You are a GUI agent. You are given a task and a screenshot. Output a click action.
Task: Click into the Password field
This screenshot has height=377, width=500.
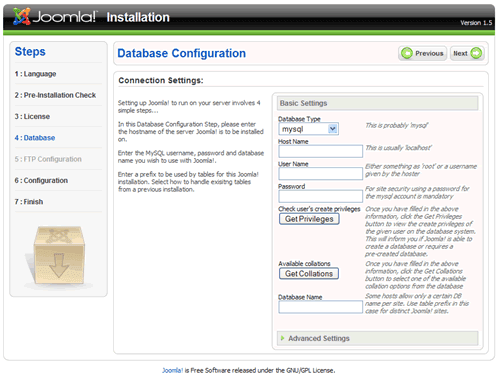click(321, 196)
